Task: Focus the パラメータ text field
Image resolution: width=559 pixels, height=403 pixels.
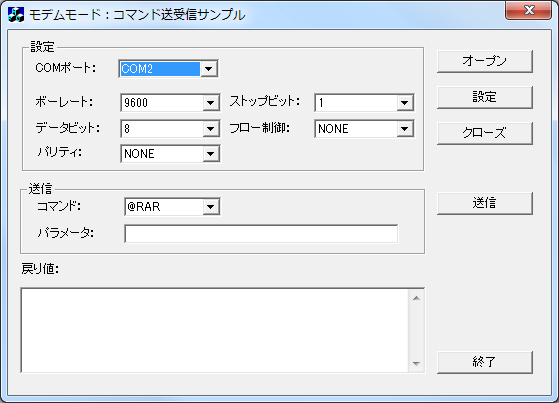Action: point(261,234)
